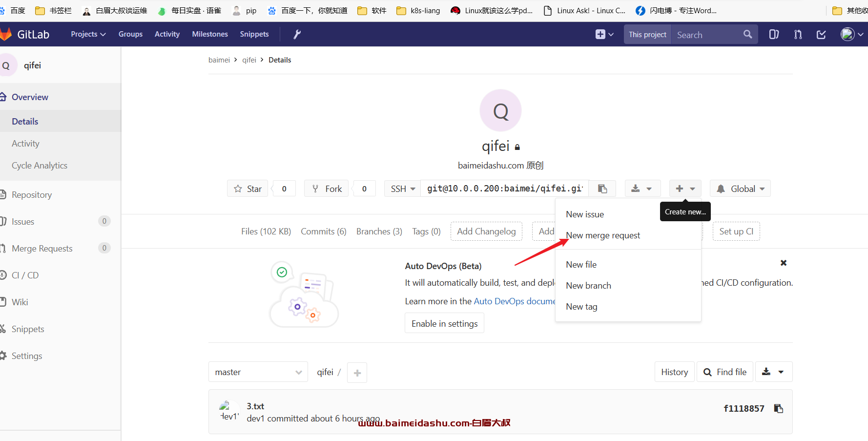Copy the SSH clone URL
Screen dimensions: 868x441
[x=602, y=189]
